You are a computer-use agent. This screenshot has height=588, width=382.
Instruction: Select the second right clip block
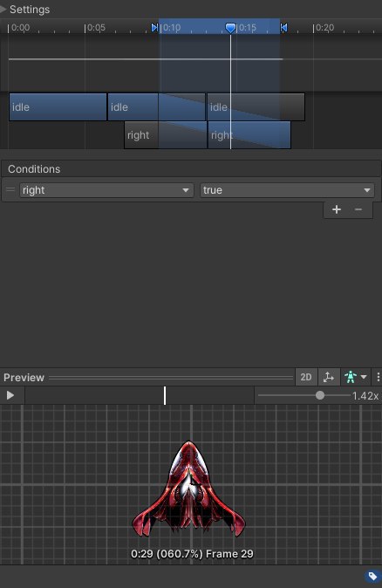point(249,135)
